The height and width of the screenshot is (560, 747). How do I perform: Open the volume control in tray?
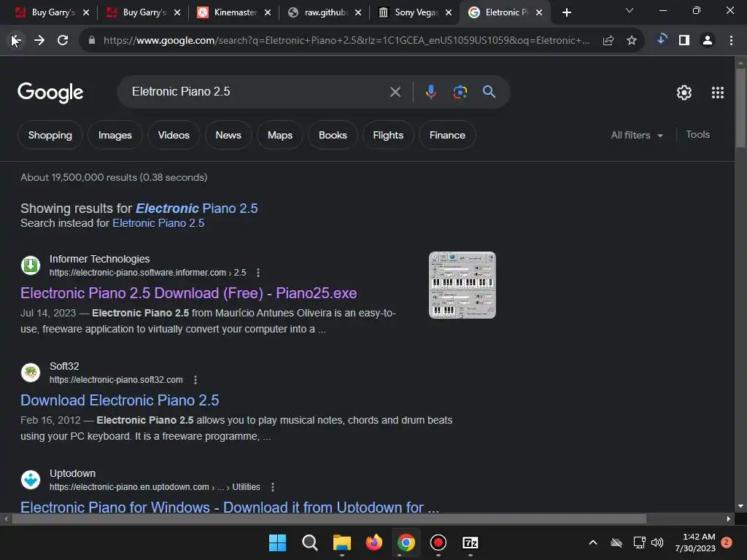point(657,542)
